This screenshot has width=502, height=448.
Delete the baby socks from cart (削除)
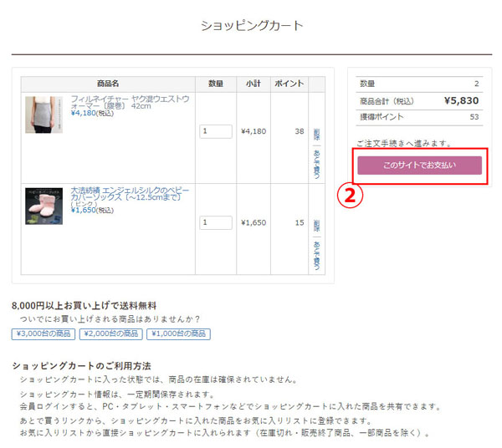pyautogui.click(x=317, y=225)
